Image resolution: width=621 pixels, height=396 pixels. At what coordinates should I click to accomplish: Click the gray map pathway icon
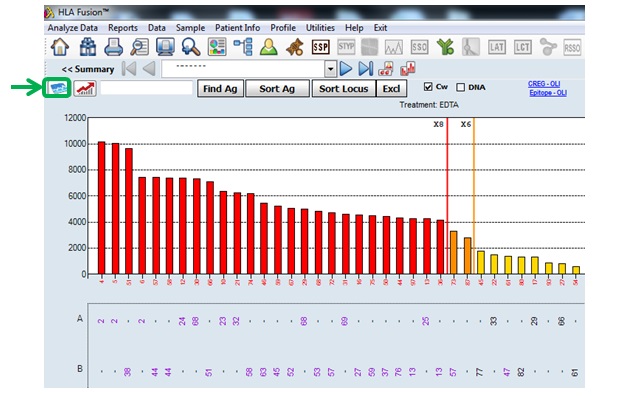471,47
